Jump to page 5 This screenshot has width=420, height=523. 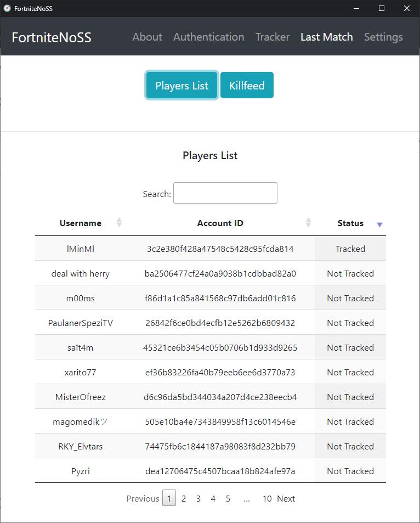[x=228, y=498]
